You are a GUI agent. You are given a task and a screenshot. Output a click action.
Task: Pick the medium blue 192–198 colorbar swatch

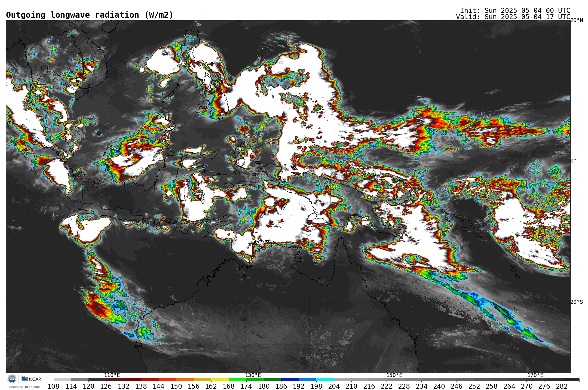pyautogui.click(x=307, y=380)
